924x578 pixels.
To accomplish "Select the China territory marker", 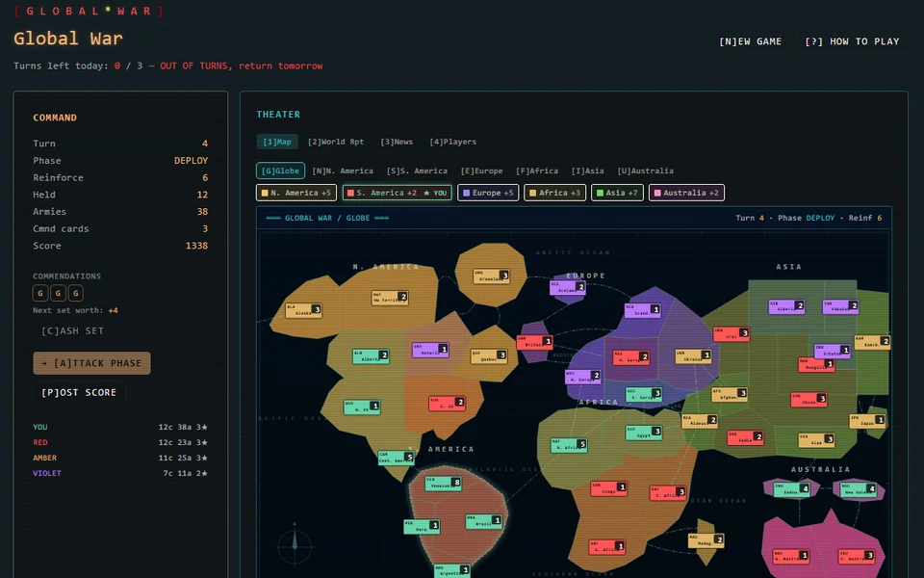I will [808, 399].
